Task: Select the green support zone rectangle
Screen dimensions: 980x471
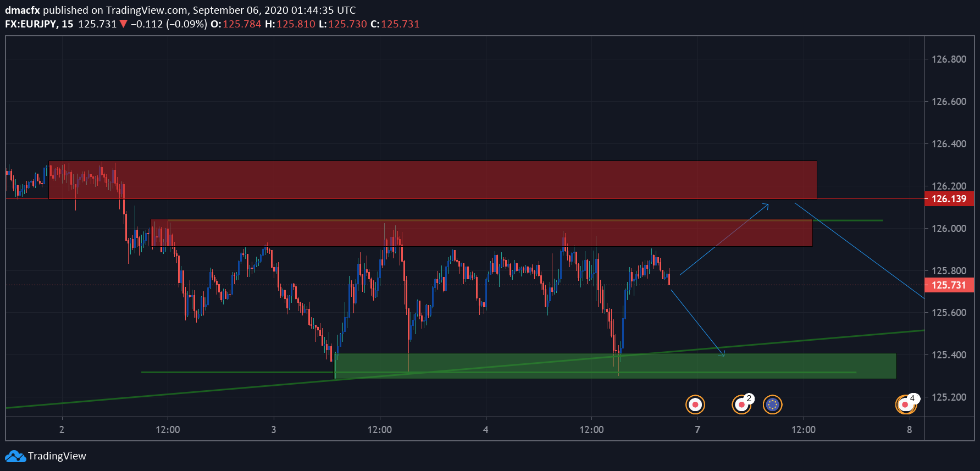Action: [615, 366]
